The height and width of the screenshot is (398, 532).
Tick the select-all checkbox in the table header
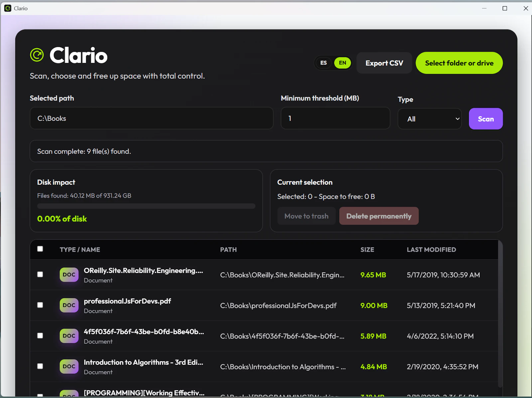(x=40, y=249)
